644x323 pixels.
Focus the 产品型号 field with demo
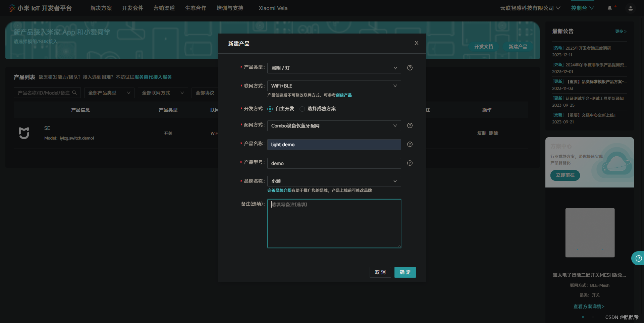[334, 163]
